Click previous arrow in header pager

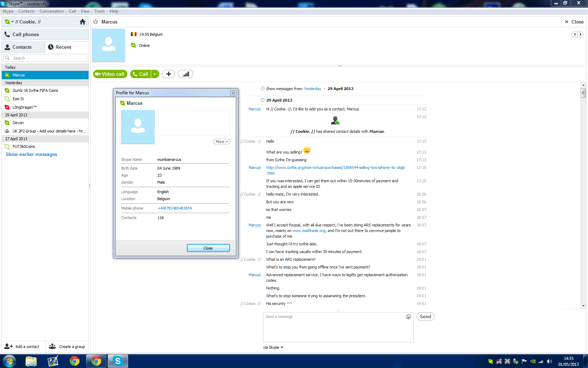coord(575,34)
